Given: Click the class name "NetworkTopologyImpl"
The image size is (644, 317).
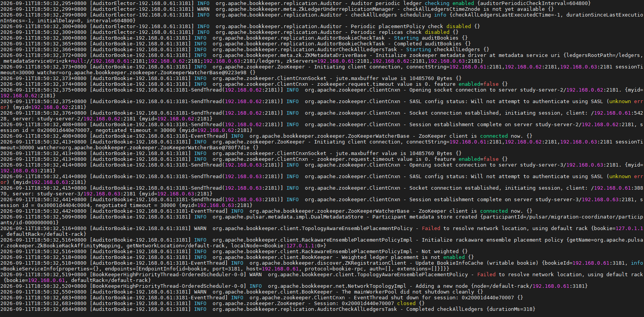Looking at the screenshot, I should coord(377,286).
